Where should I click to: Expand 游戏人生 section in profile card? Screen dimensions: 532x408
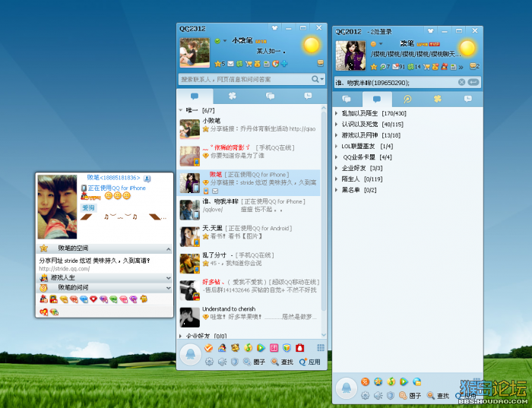tap(168, 278)
